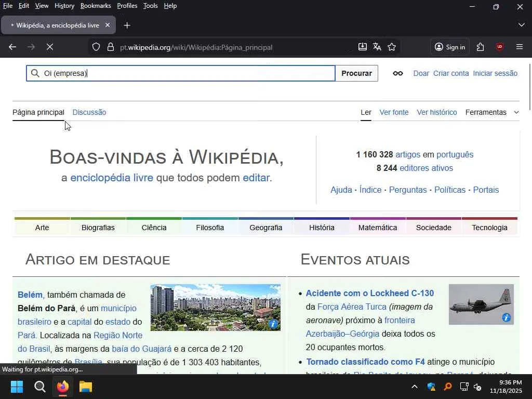Open the Belém city skyline thumbnail
532x399 pixels.
click(x=216, y=308)
